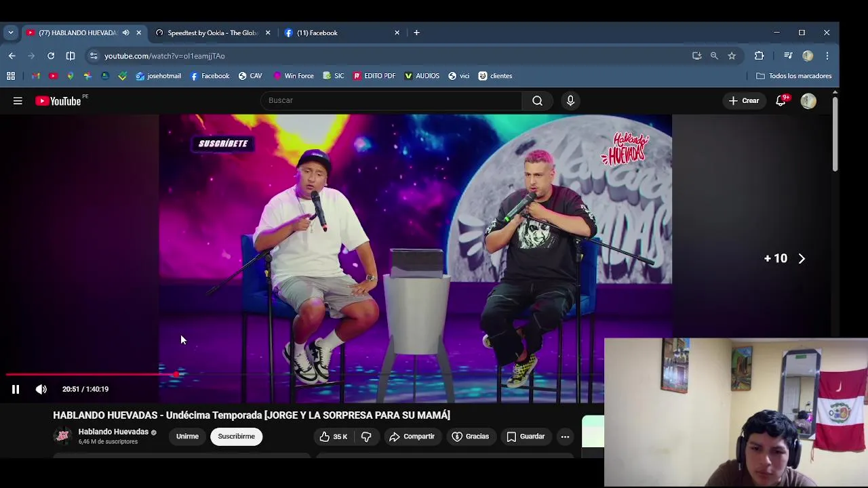This screenshot has height=488, width=868.
Task: Click the SUSCRÍBETE overlay on the video
Action: tap(223, 144)
